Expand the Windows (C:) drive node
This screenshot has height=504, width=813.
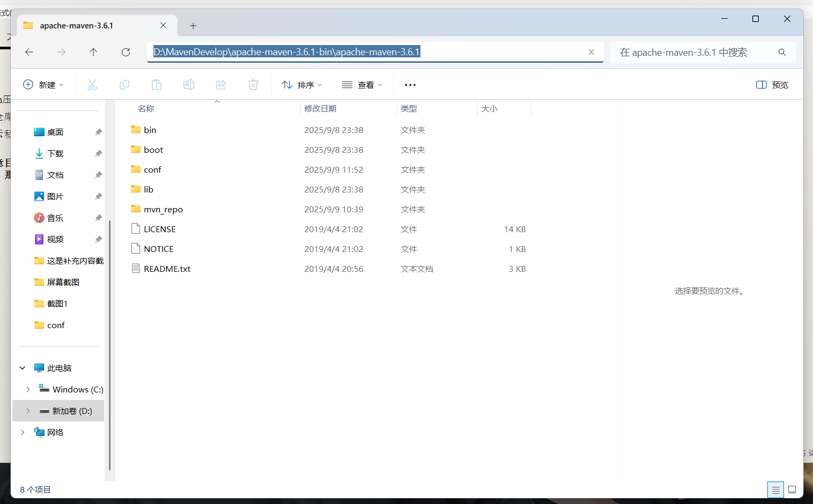[x=28, y=389]
